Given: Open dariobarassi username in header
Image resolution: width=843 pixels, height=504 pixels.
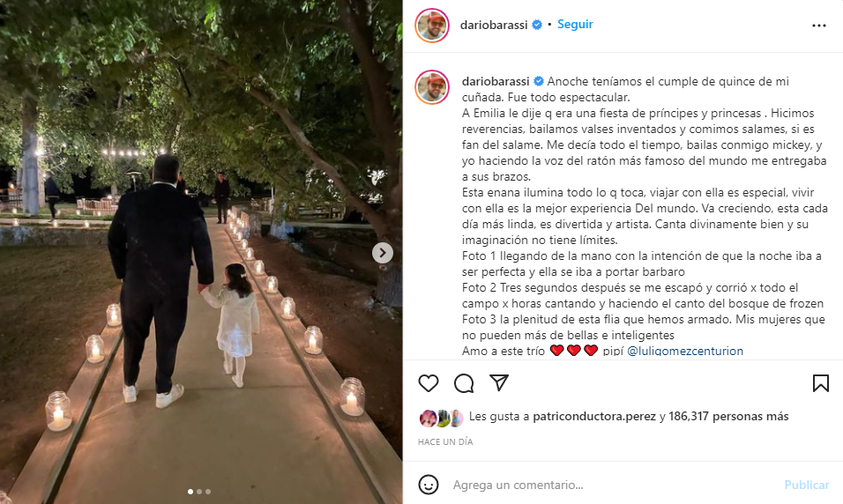Looking at the screenshot, I should 494,25.
